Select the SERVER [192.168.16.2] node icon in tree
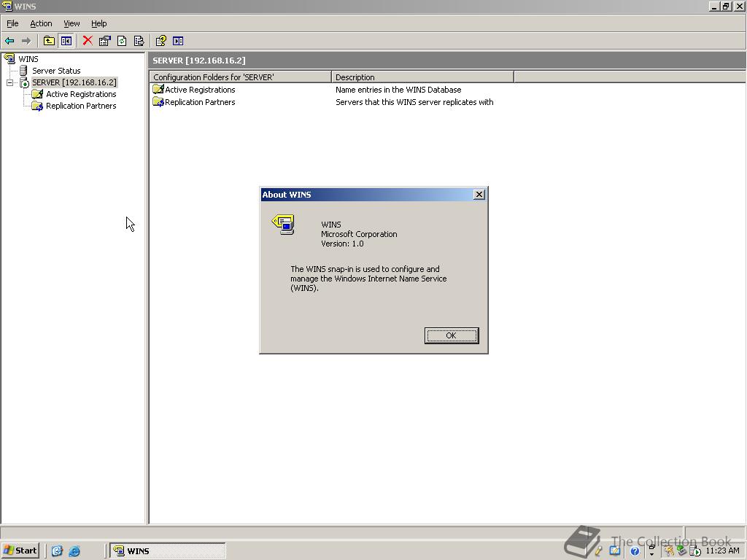747x560 pixels. point(24,83)
